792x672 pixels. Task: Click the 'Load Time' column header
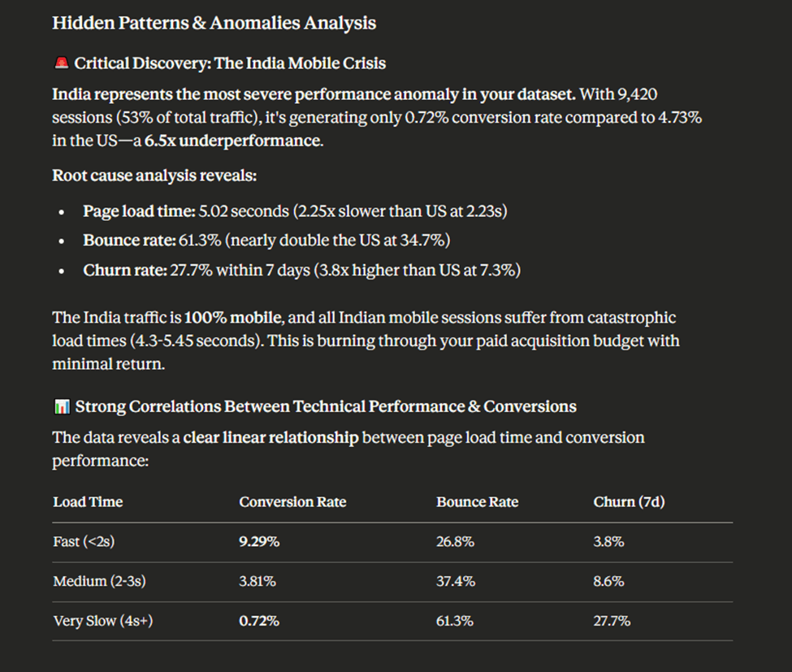(x=88, y=502)
